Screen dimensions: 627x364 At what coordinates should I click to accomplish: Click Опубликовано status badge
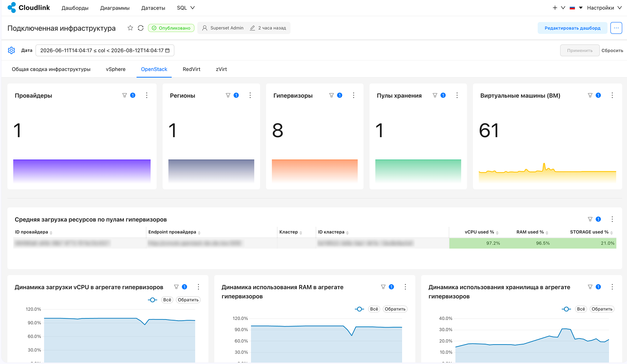click(171, 28)
